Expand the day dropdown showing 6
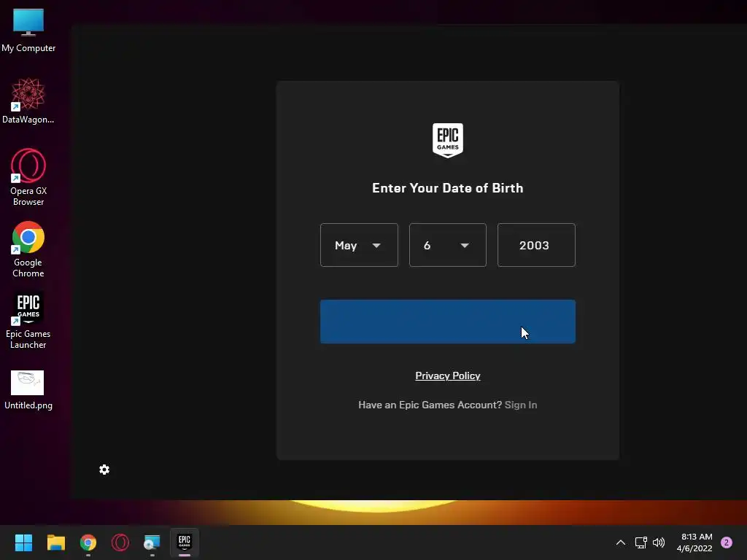This screenshot has height=560, width=747. pyautogui.click(x=447, y=245)
